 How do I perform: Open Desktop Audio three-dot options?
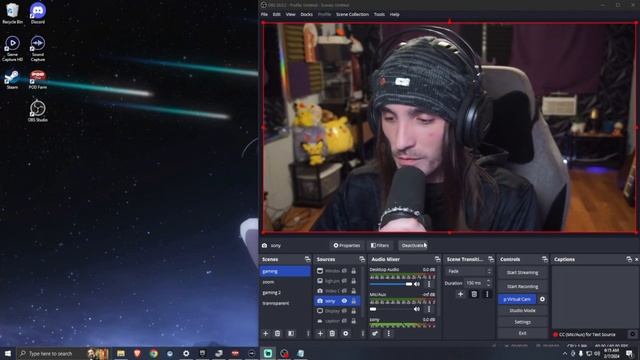429,284
